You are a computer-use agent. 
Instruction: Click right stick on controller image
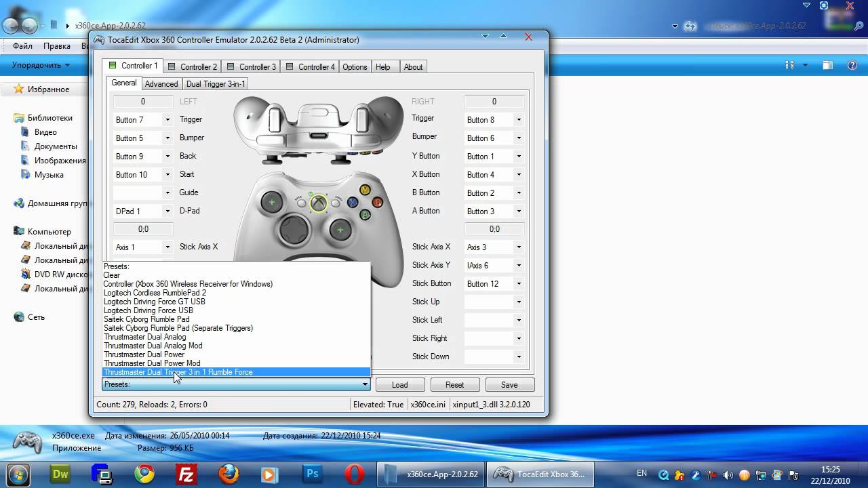coord(340,230)
